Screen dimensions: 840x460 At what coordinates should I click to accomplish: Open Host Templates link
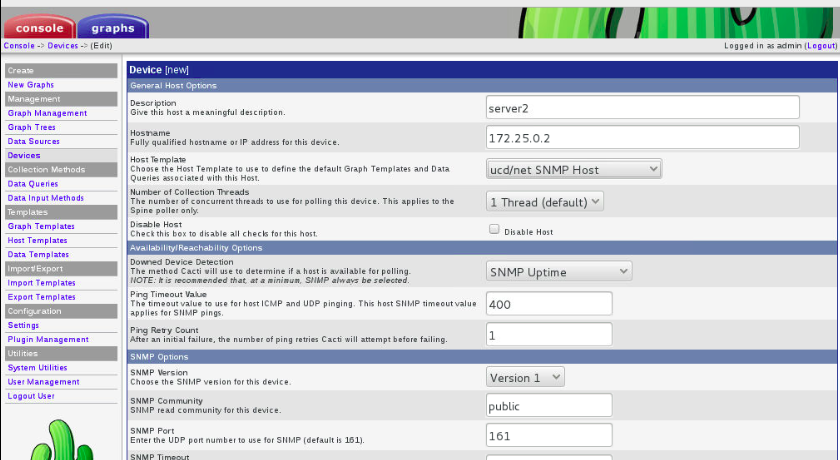[x=38, y=240]
